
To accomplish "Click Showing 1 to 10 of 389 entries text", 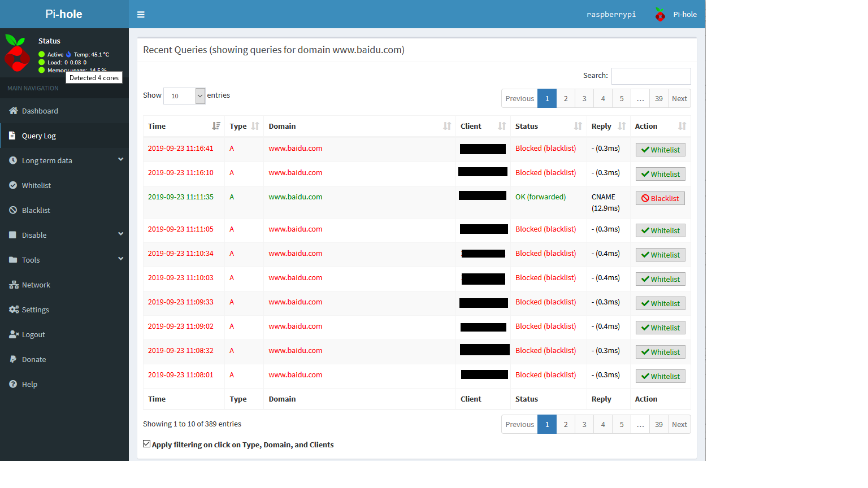I will coord(192,424).
